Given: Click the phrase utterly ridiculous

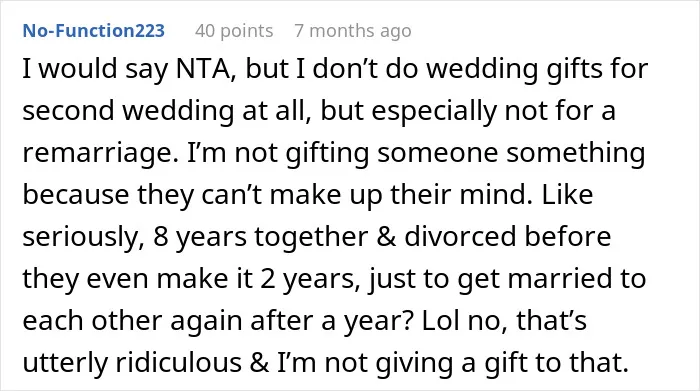Looking at the screenshot, I should click(x=132, y=362).
